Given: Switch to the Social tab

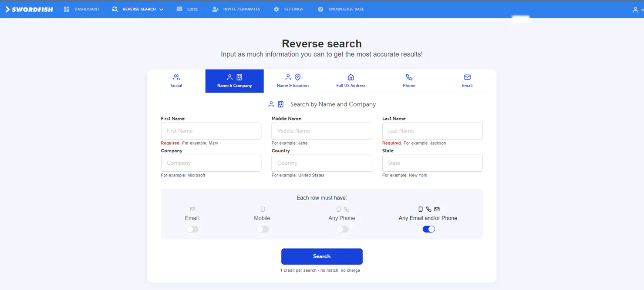Looking at the screenshot, I should pyautogui.click(x=176, y=81).
